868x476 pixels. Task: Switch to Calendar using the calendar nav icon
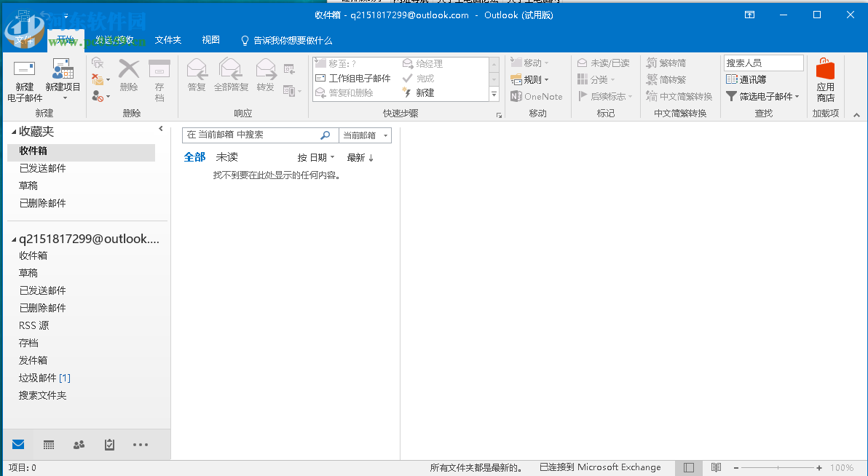click(48, 444)
